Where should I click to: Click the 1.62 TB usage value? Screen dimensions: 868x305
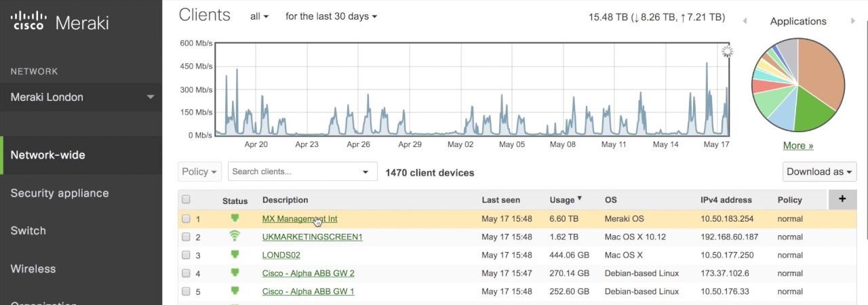click(564, 237)
